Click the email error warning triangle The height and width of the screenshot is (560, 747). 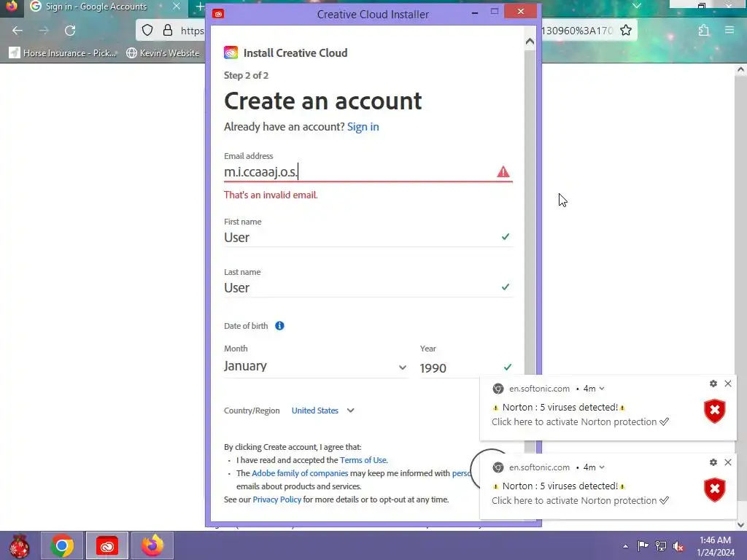pos(503,172)
